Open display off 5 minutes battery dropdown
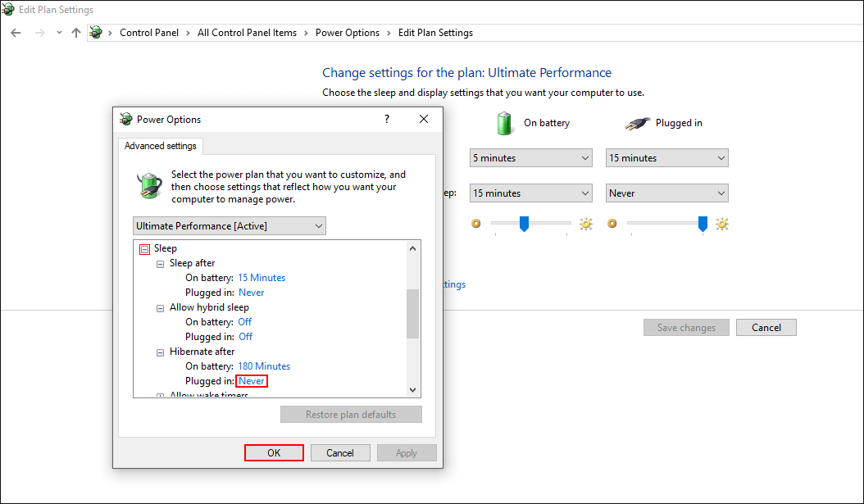864x504 pixels. 531,158
